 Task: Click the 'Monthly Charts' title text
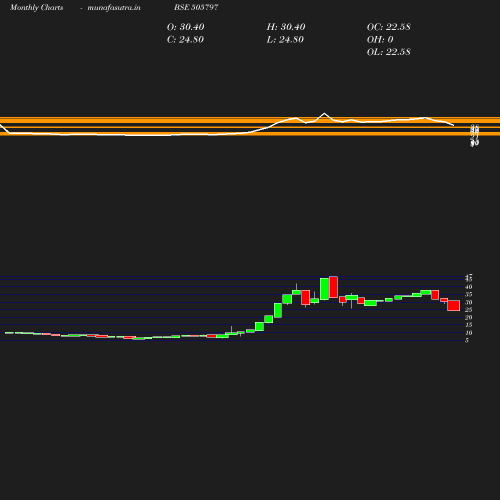[x=36, y=7]
